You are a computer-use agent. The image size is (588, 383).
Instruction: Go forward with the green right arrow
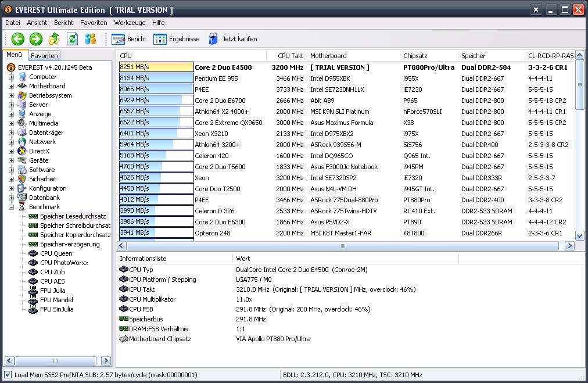(x=36, y=38)
